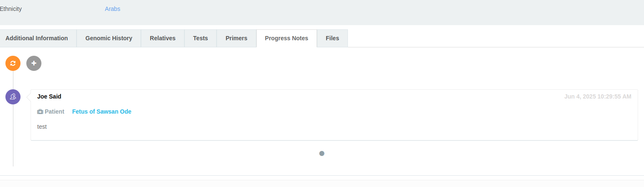Select the Progress Notes tab
Viewport: 644px width, 187px height.
[286, 38]
